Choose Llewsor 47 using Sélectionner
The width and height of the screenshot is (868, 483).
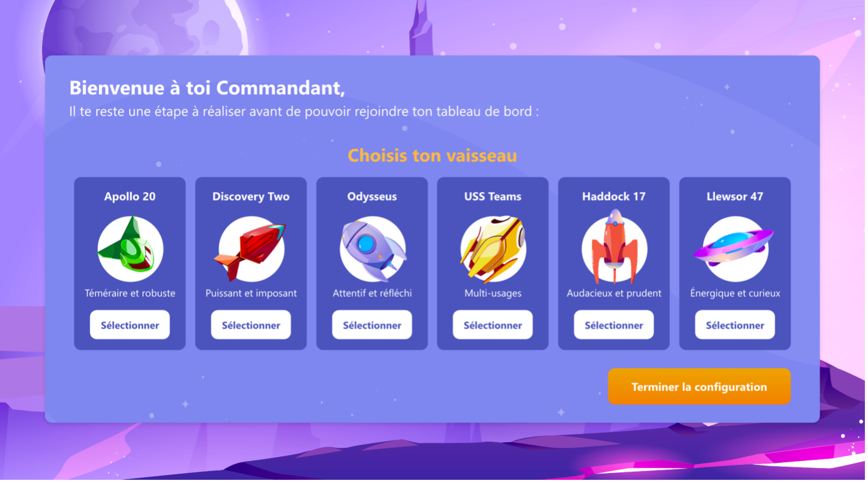click(x=735, y=325)
